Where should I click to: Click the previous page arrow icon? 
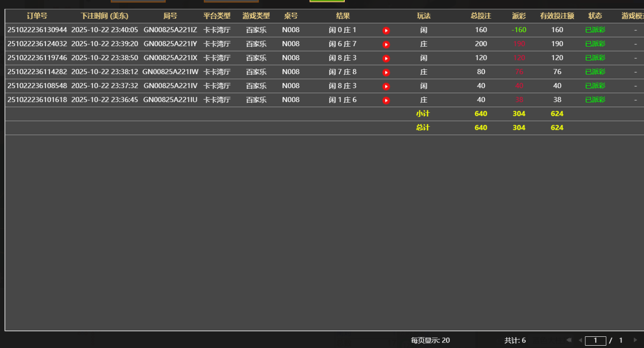pos(580,340)
